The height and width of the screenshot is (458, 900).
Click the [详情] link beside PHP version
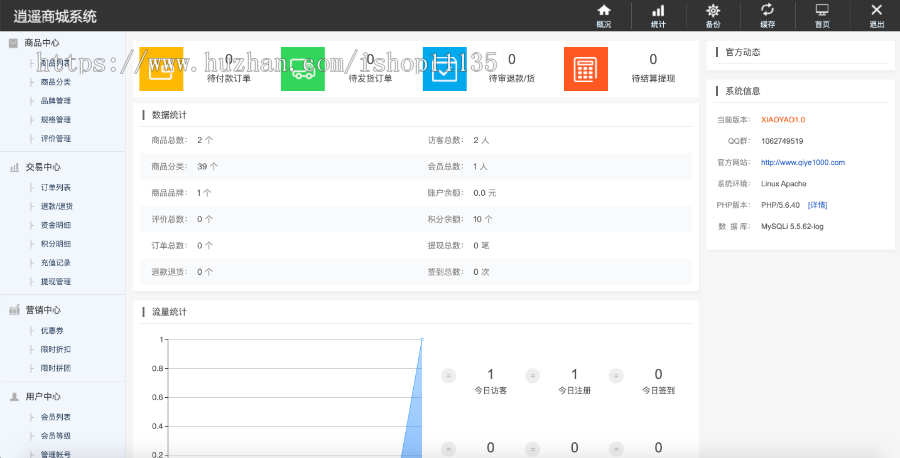click(x=817, y=205)
